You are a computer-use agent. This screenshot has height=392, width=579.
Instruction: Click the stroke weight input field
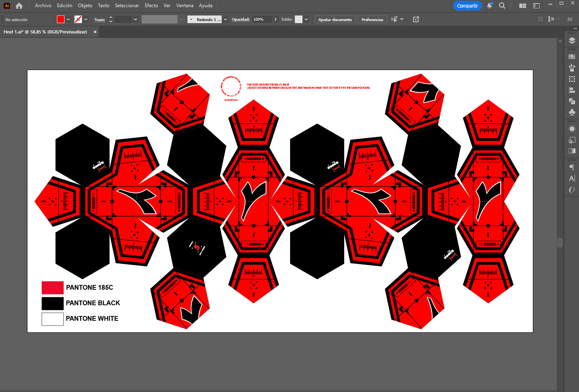(123, 19)
